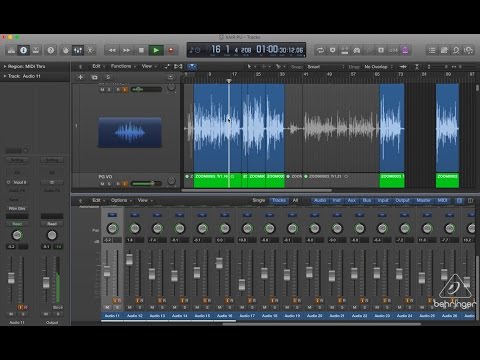Mute the Audio 11 inspector channel strip
Viewport: 480px width, 360px height.
pos(11,314)
